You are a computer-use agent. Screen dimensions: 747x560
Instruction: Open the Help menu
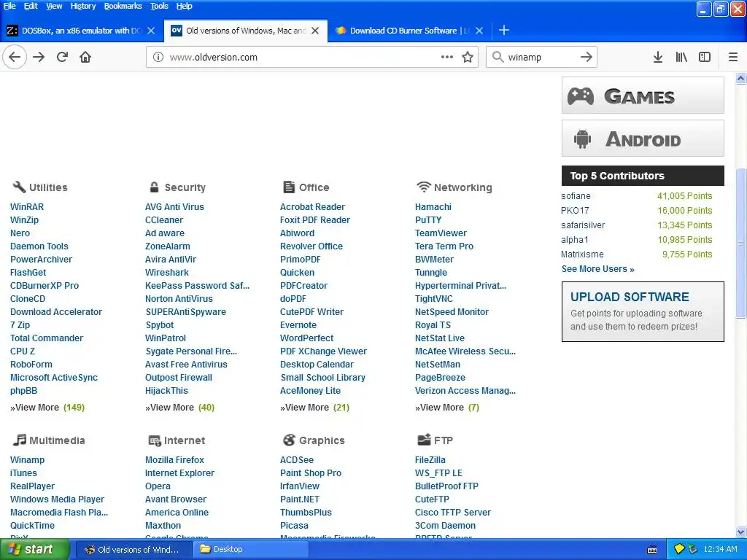click(185, 6)
